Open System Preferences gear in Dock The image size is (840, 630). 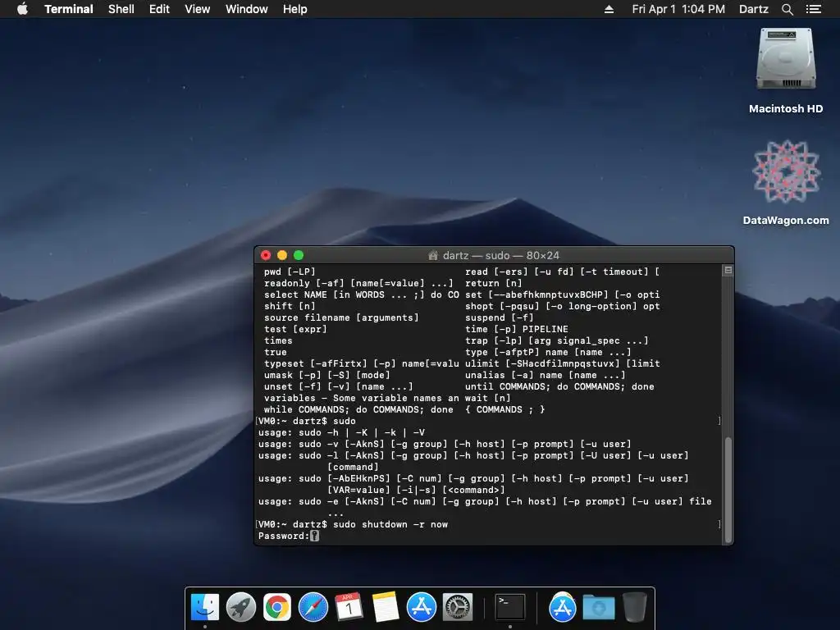point(458,608)
